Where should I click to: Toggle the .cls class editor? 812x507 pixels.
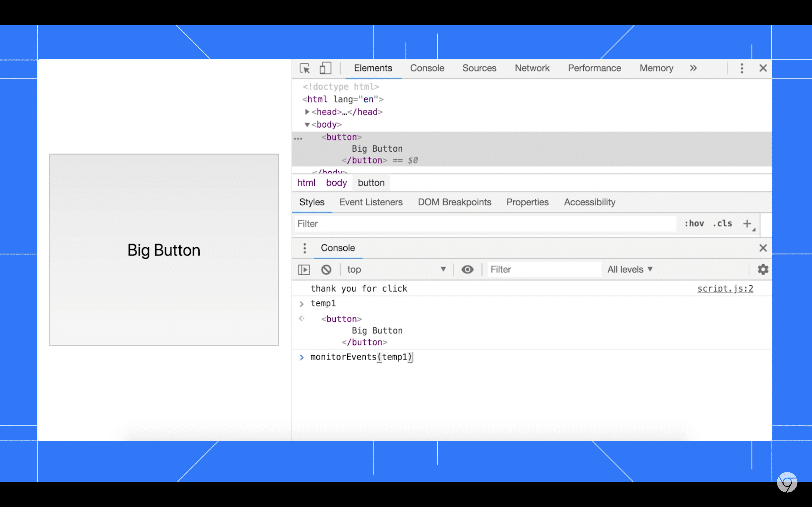click(722, 223)
